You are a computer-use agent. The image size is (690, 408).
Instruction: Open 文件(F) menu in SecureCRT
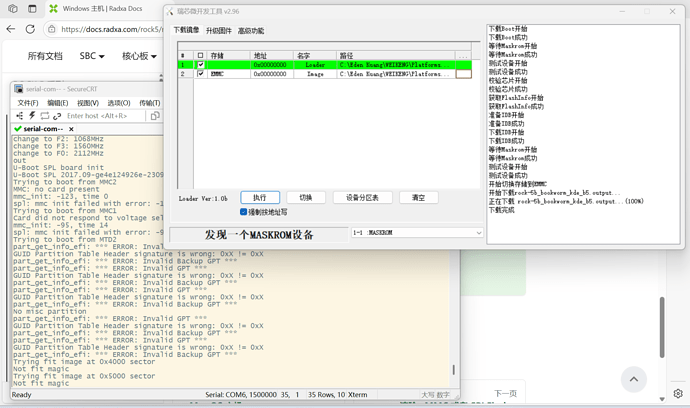[28, 103]
